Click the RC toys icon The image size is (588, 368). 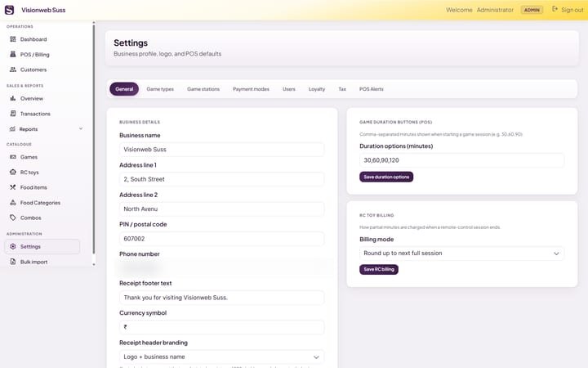coord(13,172)
